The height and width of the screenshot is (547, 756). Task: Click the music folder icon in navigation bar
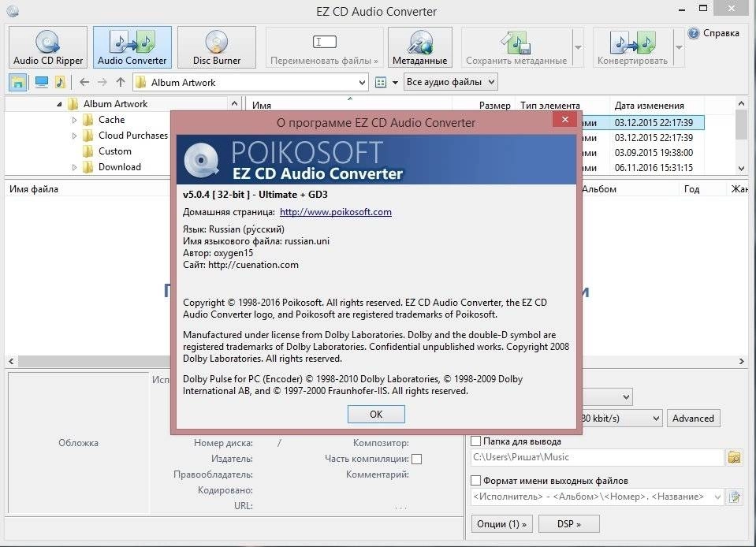[x=60, y=83]
